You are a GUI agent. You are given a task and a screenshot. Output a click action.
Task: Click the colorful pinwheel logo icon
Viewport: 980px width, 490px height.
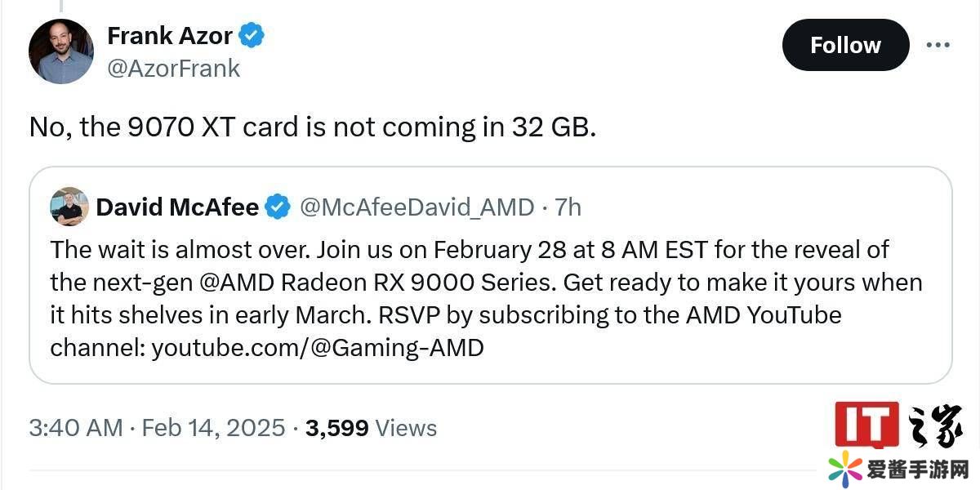pyautogui.click(x=844, y=469)
